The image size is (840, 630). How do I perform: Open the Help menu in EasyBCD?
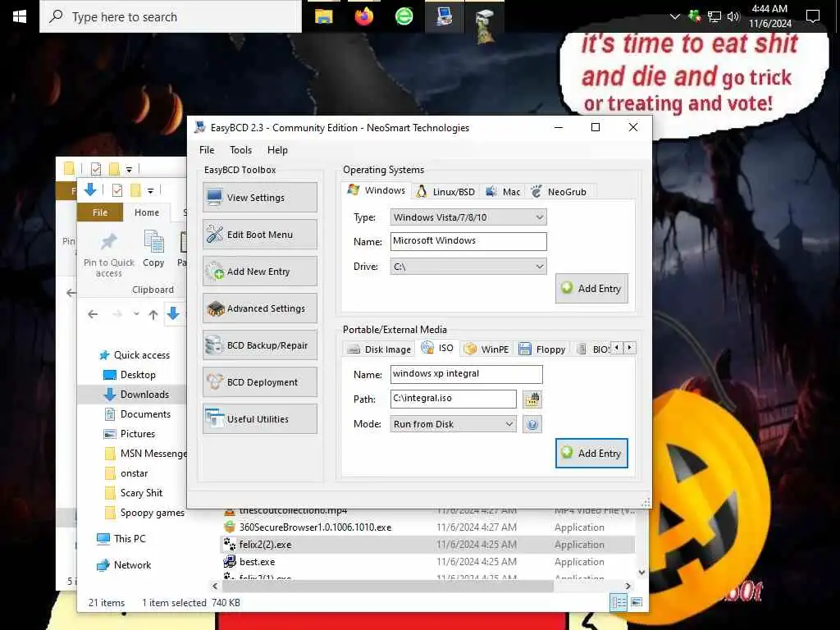coord(277,150)
